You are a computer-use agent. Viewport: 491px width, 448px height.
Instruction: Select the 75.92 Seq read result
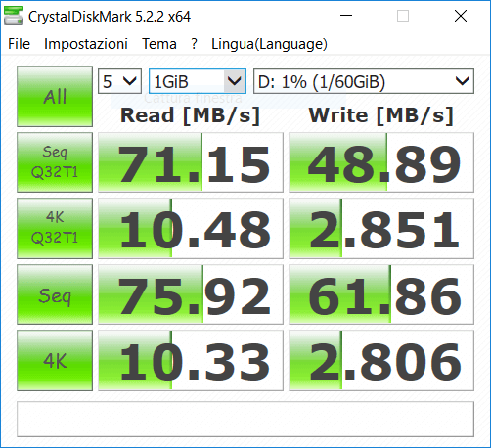pyautogui.click(x=191, y=294)
